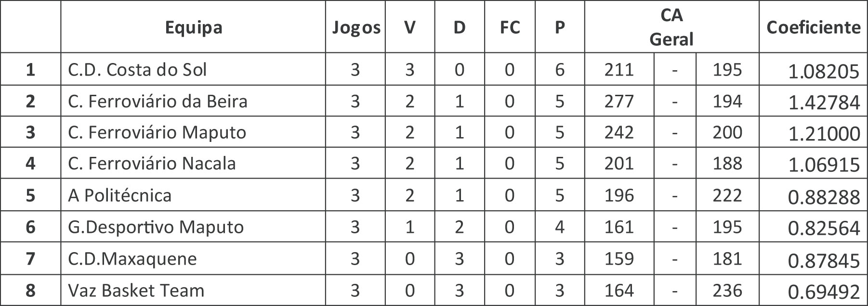Select coefficient value 1.42784
Viewport: 868px width, 306px height.
pos(823,103)
